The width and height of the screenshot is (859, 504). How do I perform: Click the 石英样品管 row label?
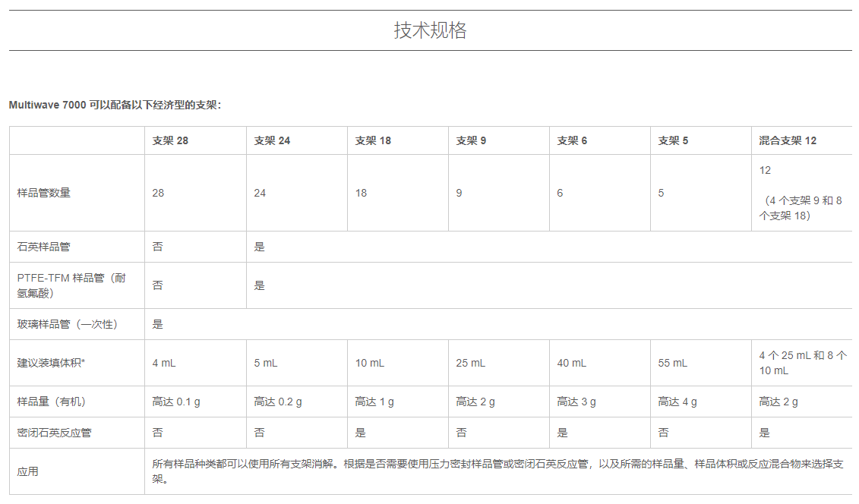44,247
